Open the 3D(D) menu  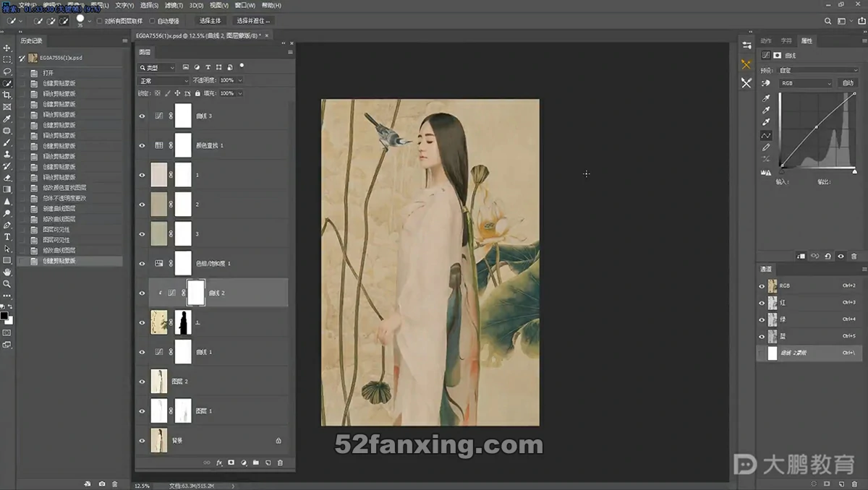click(196, 5)
